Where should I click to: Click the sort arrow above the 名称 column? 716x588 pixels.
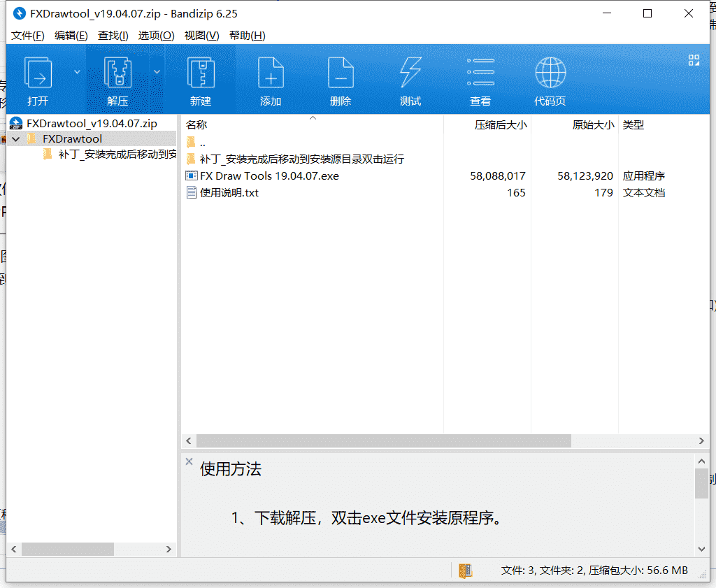[x=313, y=117]
